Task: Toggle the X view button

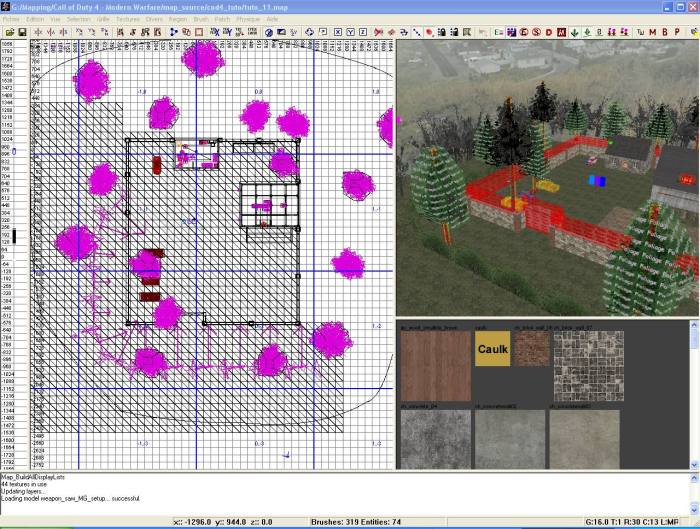Action: pyautogui.click(x=338, y=32)
